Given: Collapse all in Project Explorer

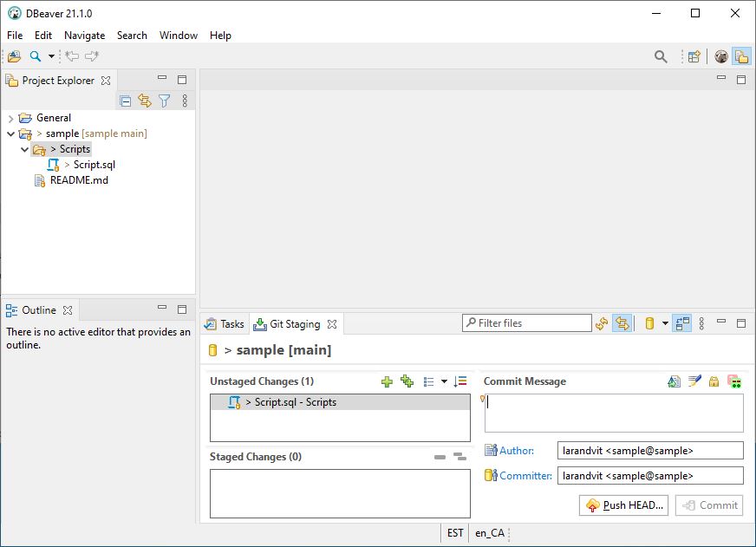Looking at the screenshot, I should 126,101.
